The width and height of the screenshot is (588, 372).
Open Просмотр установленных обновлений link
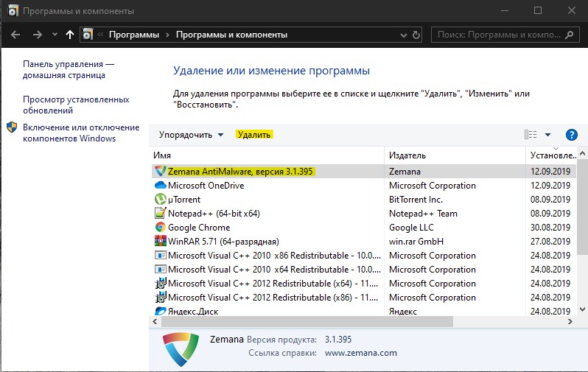(76, 105)
